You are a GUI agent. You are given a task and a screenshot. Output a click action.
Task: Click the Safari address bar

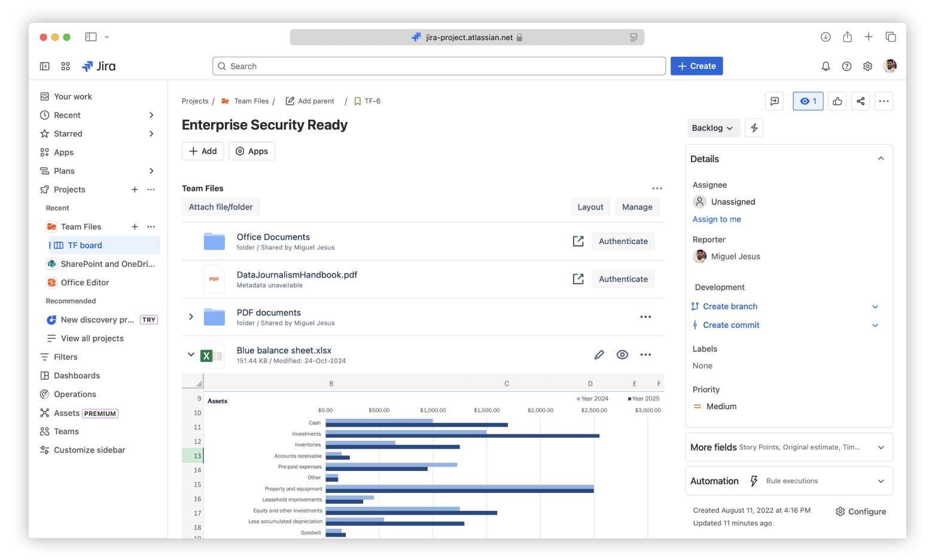(467, 37)
